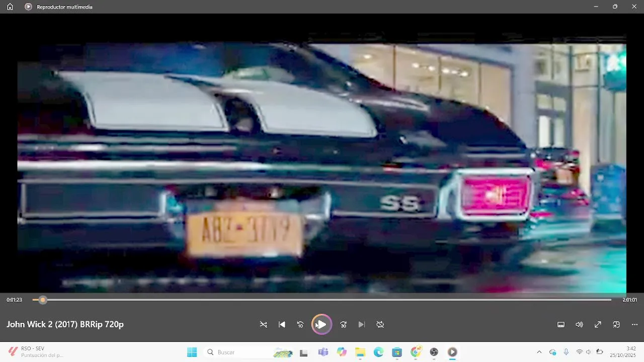The width and height of the screenshot is (644, 362).
Task: Open OneDrive tray icon
Action: pyautogui.click(x=553, y=352)
